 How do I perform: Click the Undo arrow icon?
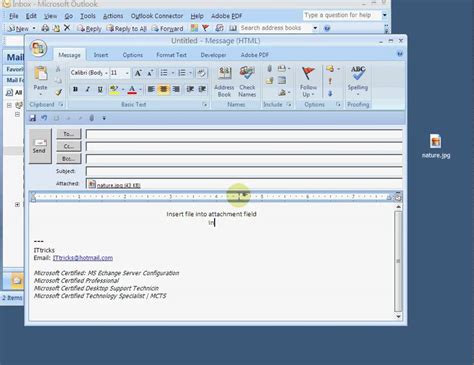coord(44,118)
